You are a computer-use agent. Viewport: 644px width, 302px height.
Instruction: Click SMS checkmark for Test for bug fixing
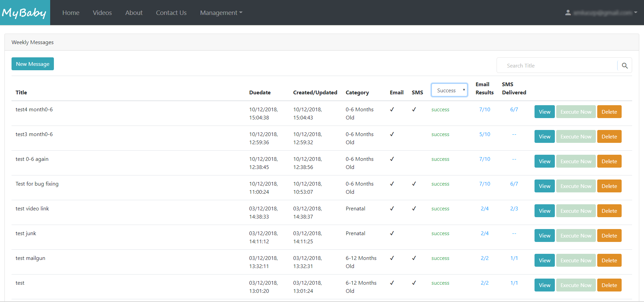click(414, 184)
